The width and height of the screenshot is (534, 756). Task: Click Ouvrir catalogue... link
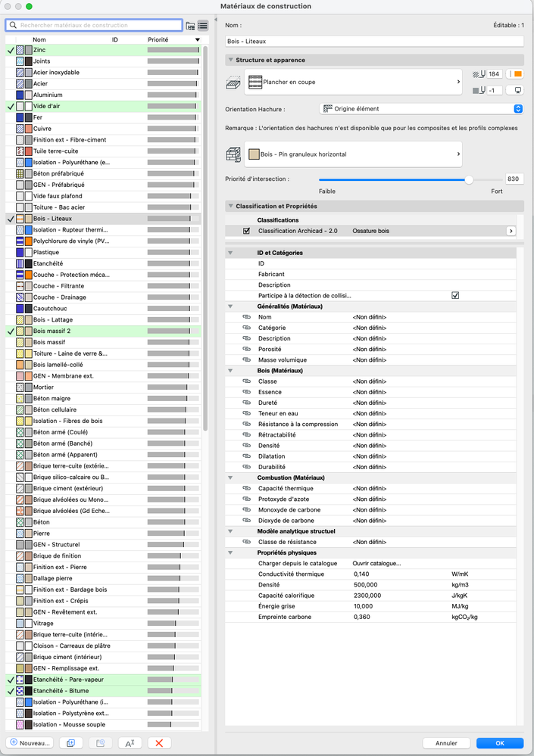click(x=376, y=563)
